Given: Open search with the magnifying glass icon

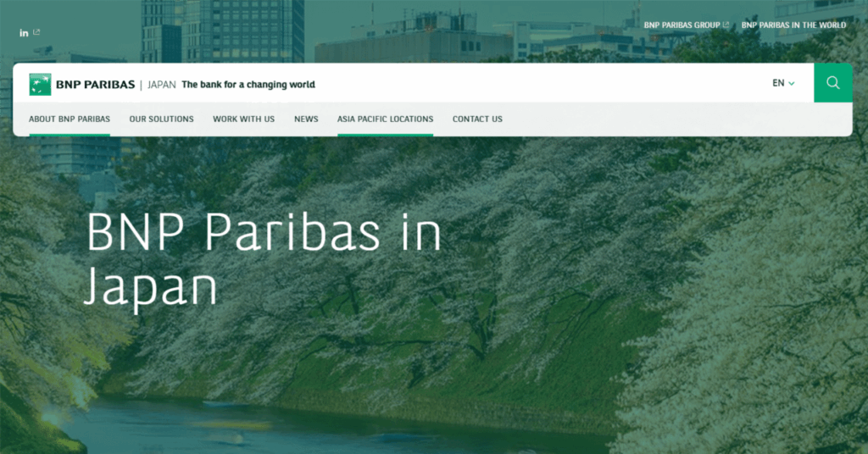Looking at the screenshot, I should click(x=832, y=83).
